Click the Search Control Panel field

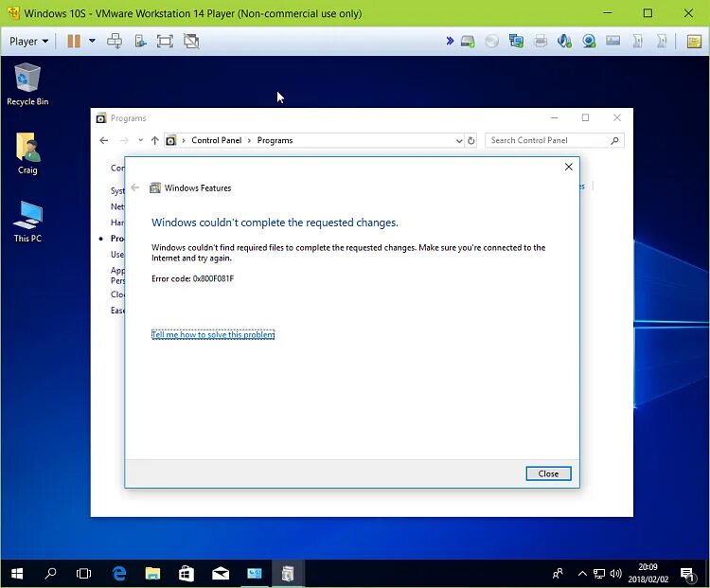[555, 140]
